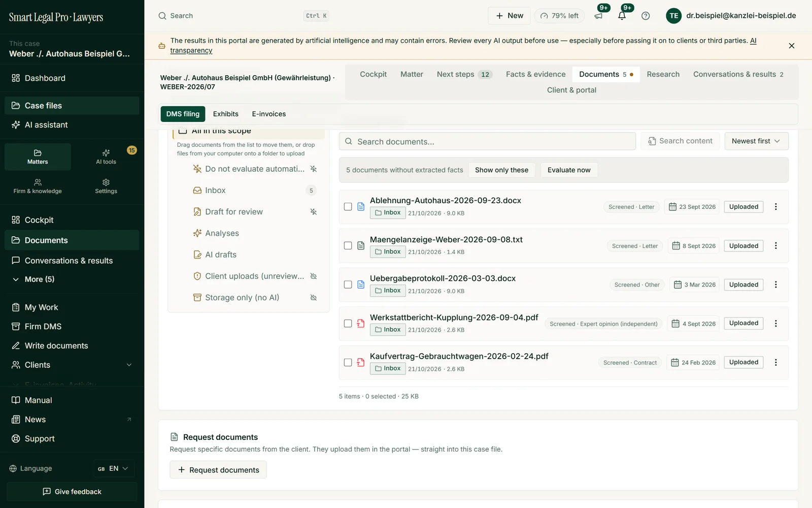
Task: Select checkbox for Ablehnung-Autohaus-2026-09-23.docx
Action: [348, 207]
